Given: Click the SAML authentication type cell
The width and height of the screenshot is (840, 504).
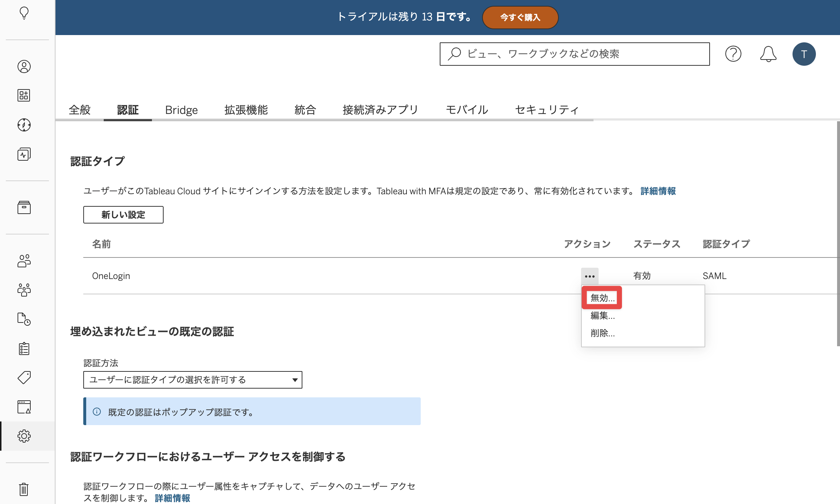Looking at the screenshot, I should (714, 276).
